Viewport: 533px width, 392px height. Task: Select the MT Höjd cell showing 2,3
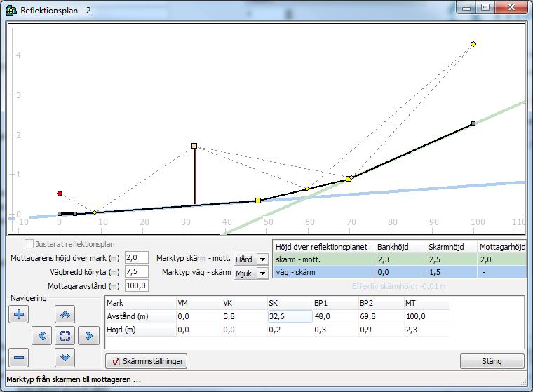(426, 330)
